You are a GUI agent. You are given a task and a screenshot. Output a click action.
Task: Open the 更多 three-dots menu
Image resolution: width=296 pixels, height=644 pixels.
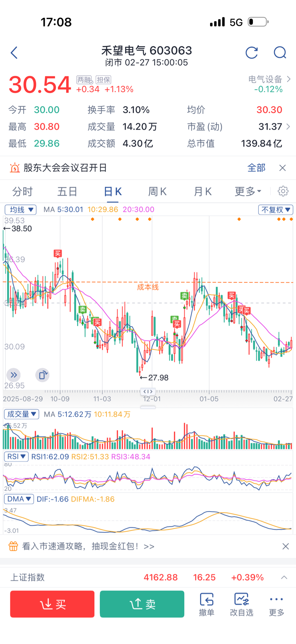pos(276,604)
